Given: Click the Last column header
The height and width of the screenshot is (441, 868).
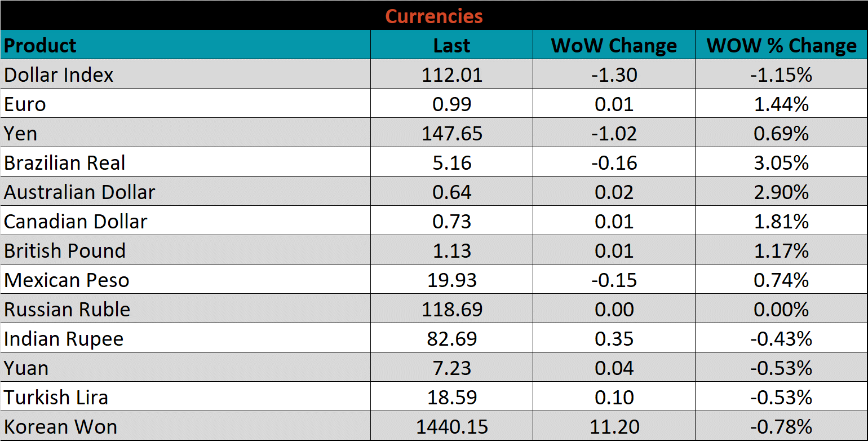Looking at the screenshot, I should click(451, 45).
